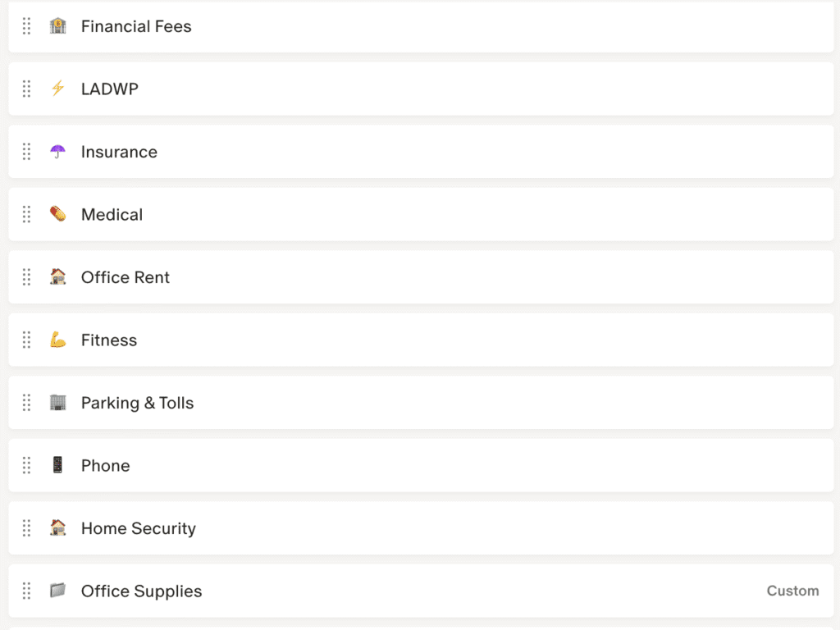Open the Office Rent category
The height and width of the screenshot is (630, 840).
[125, 277]
